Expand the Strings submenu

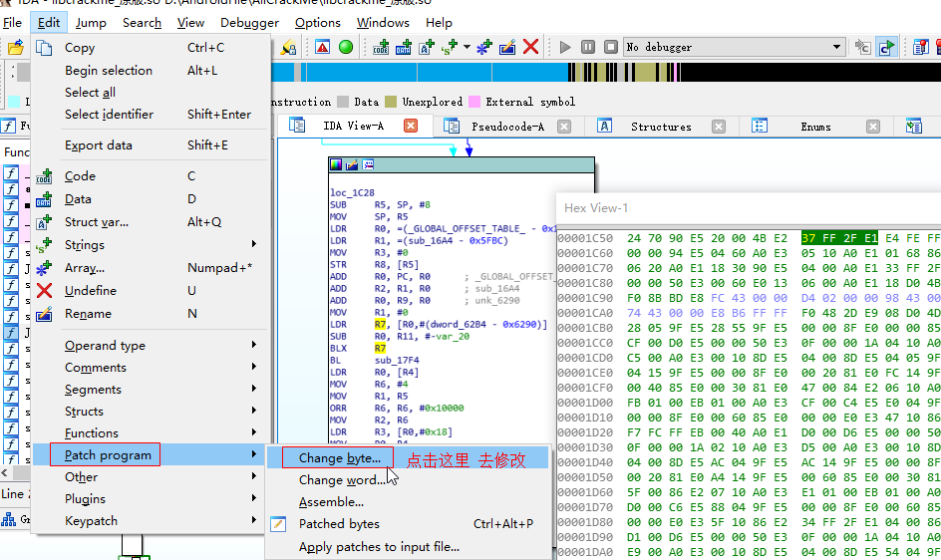click(x=149, y=245)
